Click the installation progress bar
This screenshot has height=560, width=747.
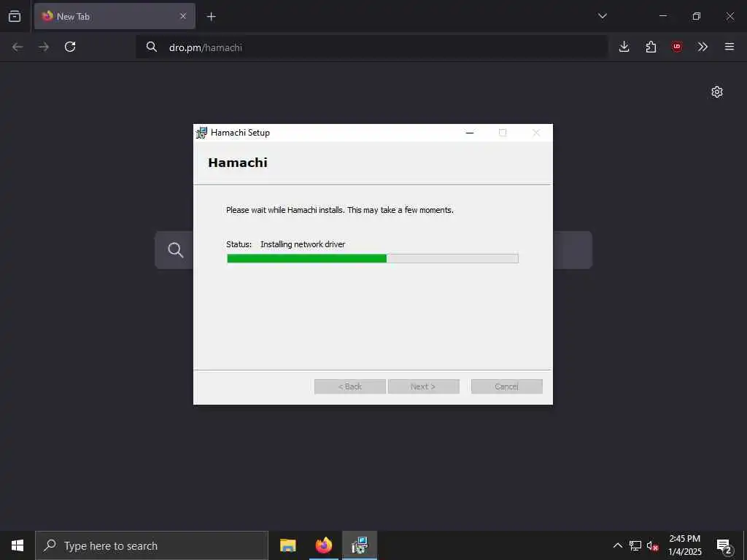[x=373, y=259]
